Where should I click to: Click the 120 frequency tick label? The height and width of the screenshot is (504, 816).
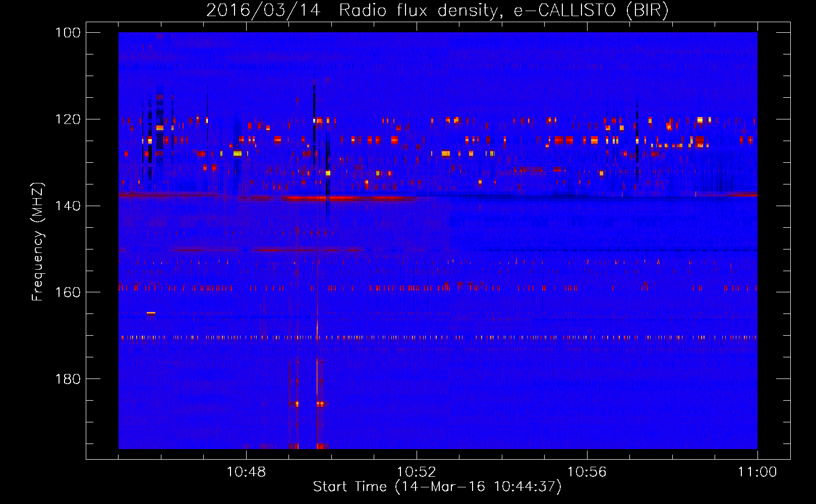point(68,119)
